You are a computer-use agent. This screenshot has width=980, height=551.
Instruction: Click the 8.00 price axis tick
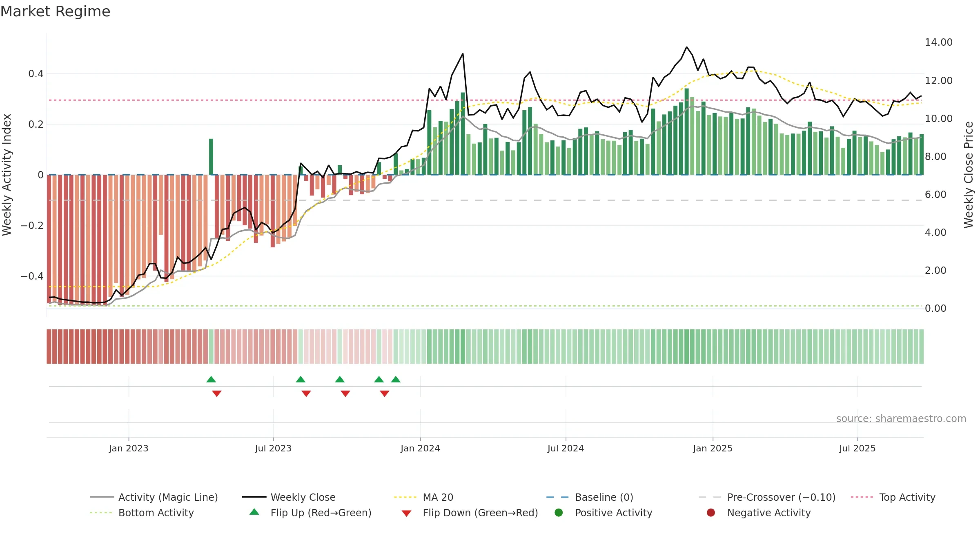point(935,157)
